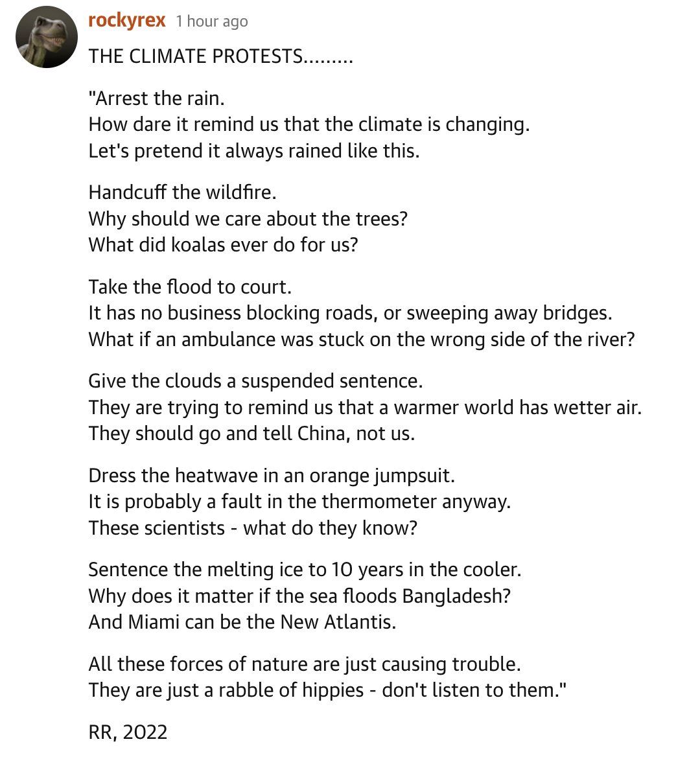700x757 pixels.
Task: Click the line about Miami and New Atlantis
Action: coord(242,622)
